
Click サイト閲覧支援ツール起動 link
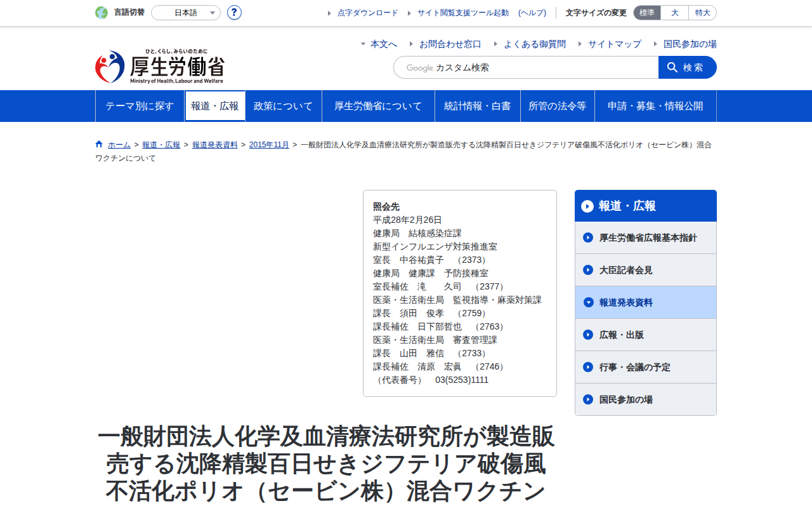tap(463, 13)
